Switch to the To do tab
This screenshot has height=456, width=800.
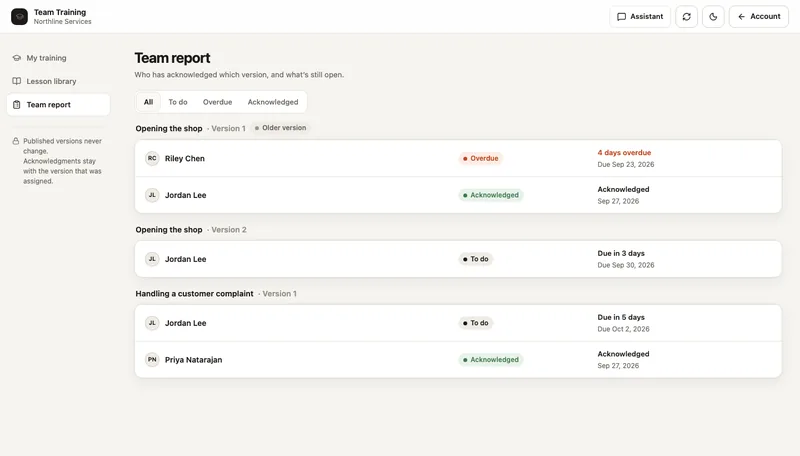click(178, 102)
